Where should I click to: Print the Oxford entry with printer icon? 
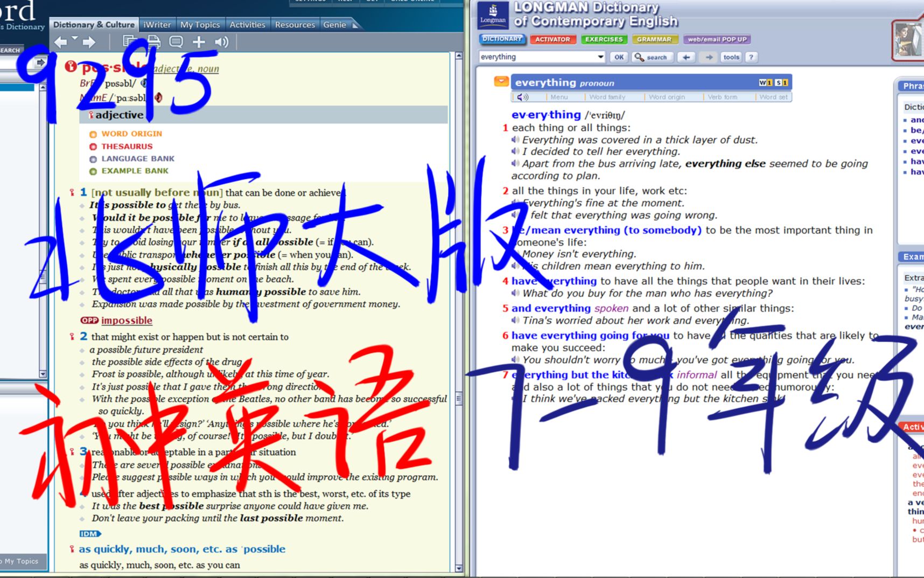pos(154,42)
